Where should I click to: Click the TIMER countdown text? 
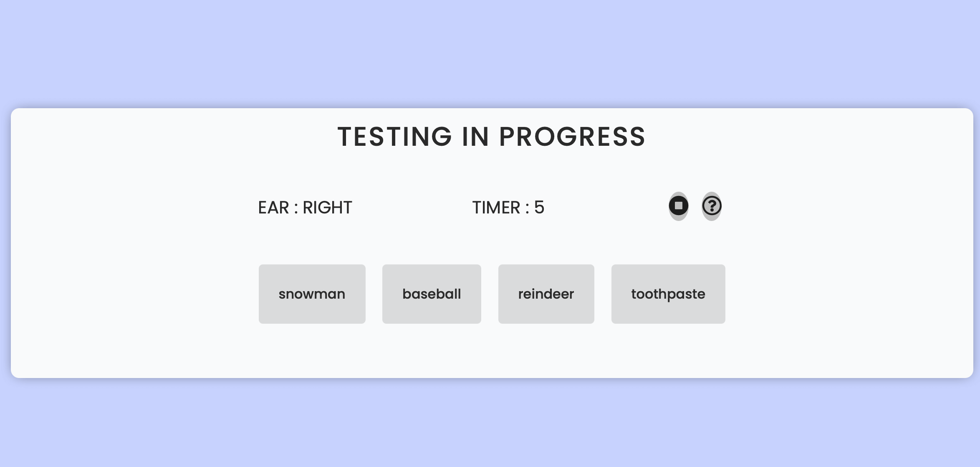click(508, 208)
